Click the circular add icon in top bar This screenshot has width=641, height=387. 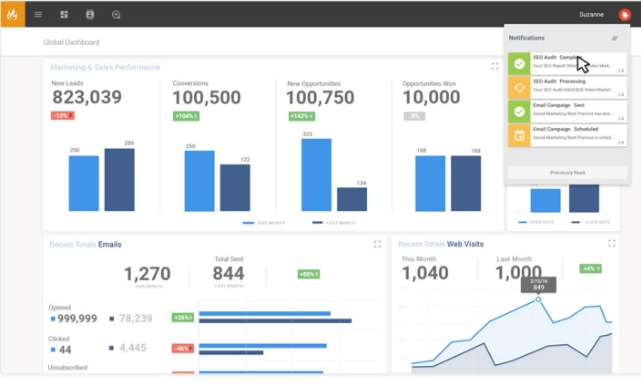[116, 15]
